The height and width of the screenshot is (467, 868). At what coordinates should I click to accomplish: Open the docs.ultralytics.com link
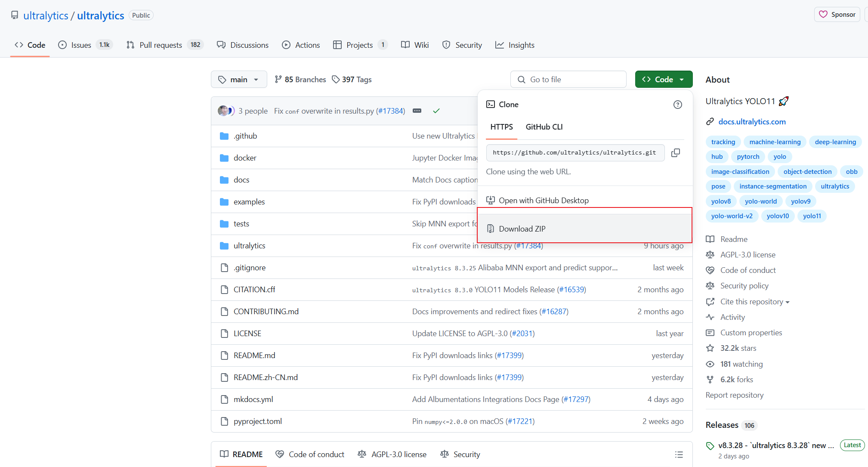(x=752, y=122)
